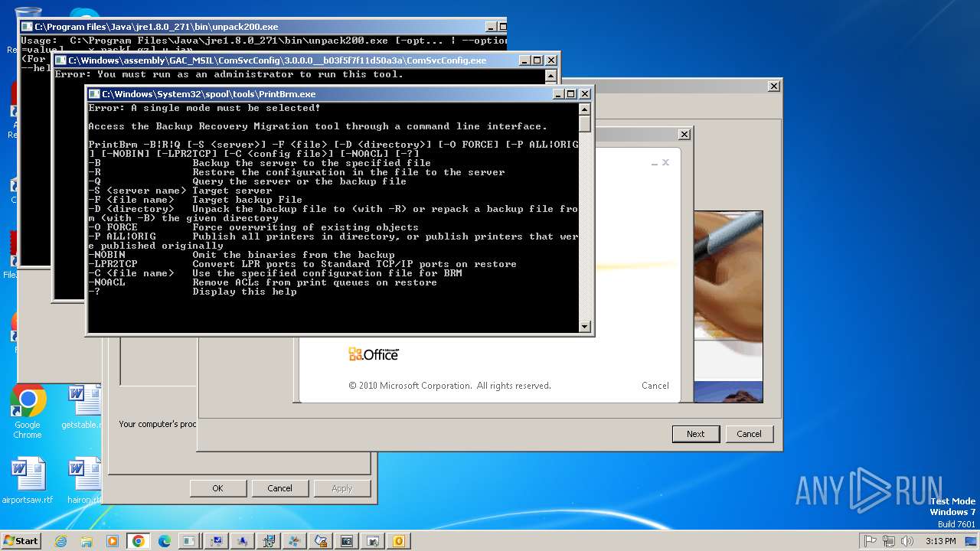980x551 pixels.
Task: Open getstable document on desktop
Action: click(x=83, y=407)
